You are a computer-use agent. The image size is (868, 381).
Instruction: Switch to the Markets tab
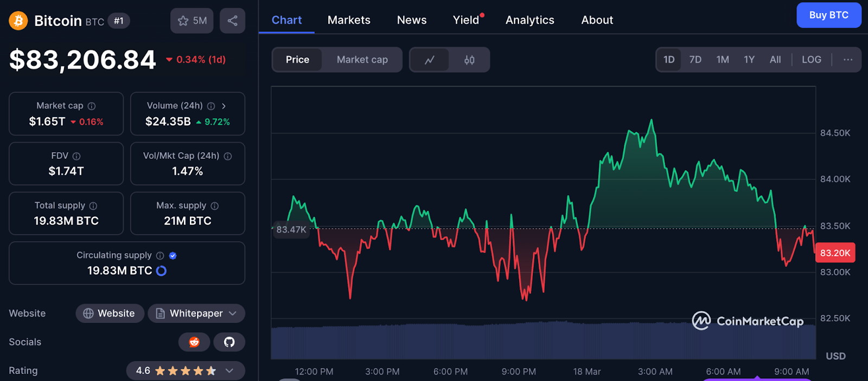click(x=349, y=20)
